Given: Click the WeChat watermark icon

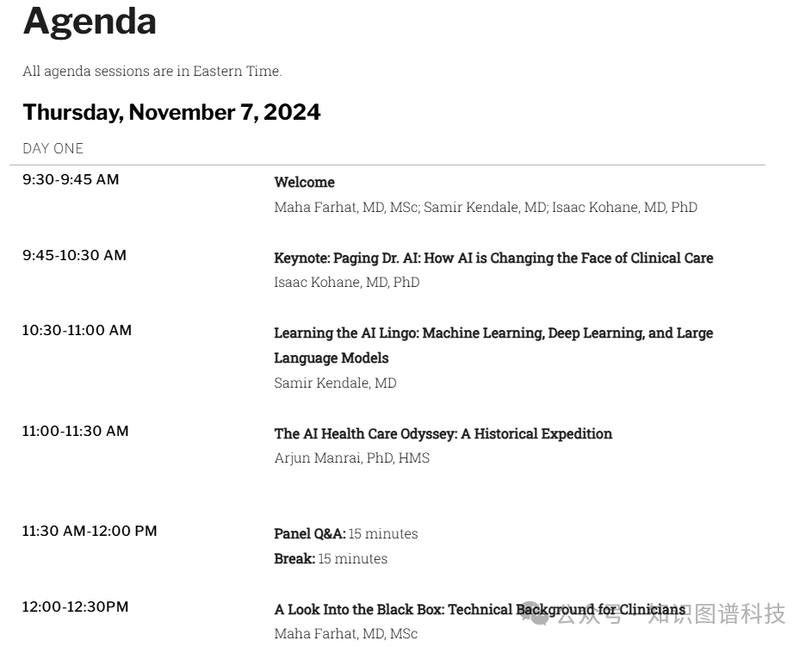Looking at the screenshot, I should (536, 614).
